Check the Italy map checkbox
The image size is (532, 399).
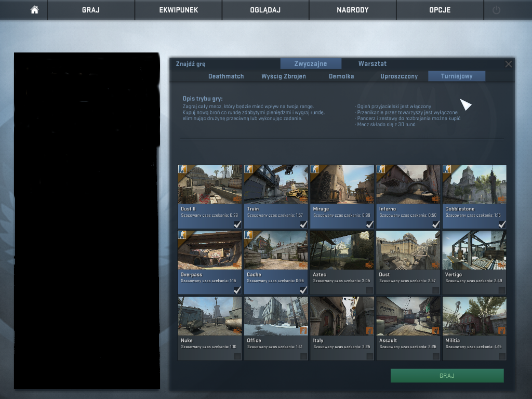(369, 356)
